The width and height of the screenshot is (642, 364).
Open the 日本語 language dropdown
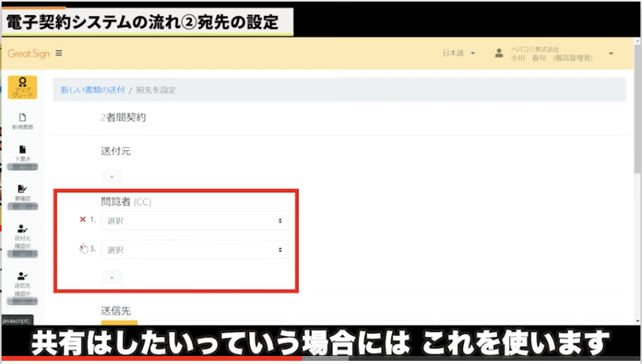pyautogui.click(x=458, y=53)
